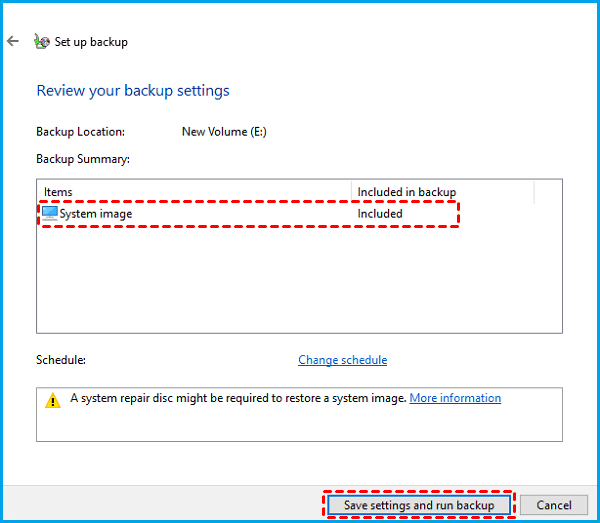Click the yellow warning triangle icon
The height and width of the screenshot is (523, 600).
click(x=53, y=400)
